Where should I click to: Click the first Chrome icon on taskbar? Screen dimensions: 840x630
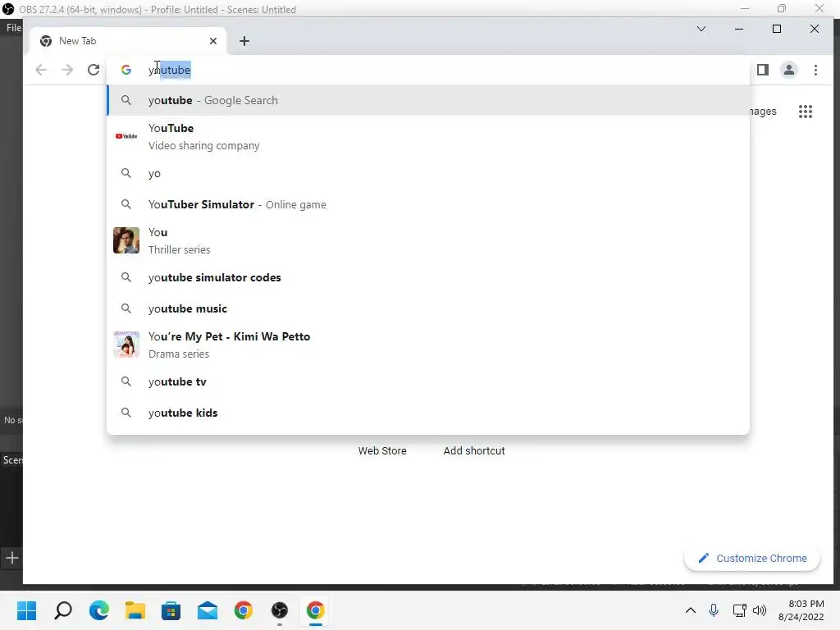243,610
